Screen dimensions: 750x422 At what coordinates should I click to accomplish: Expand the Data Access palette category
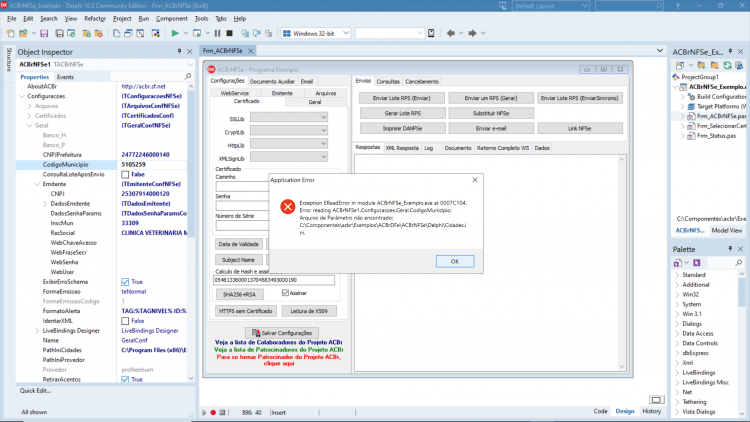pos(677,333)
